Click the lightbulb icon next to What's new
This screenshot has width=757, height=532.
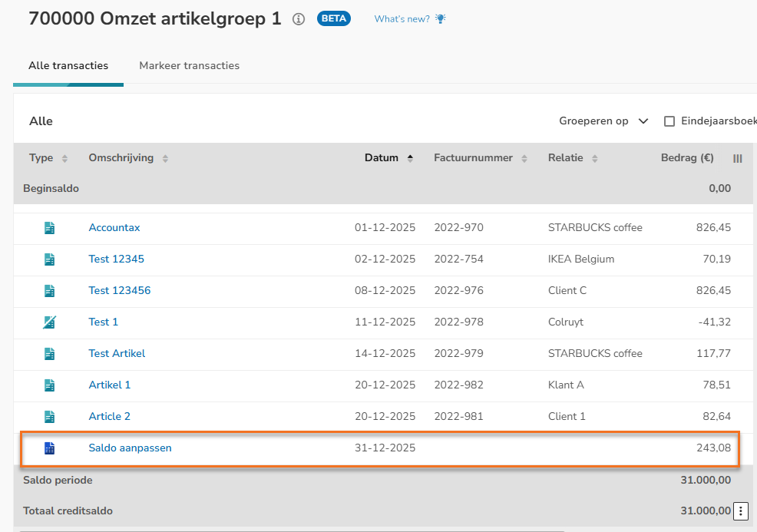click(x=441, y=19)
